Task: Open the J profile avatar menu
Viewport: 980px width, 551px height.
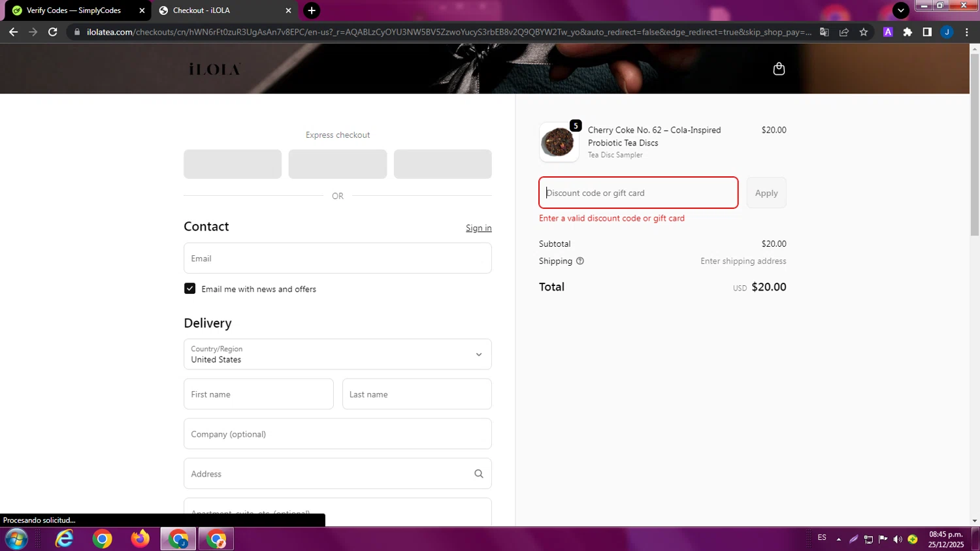Action: point(947,32)
